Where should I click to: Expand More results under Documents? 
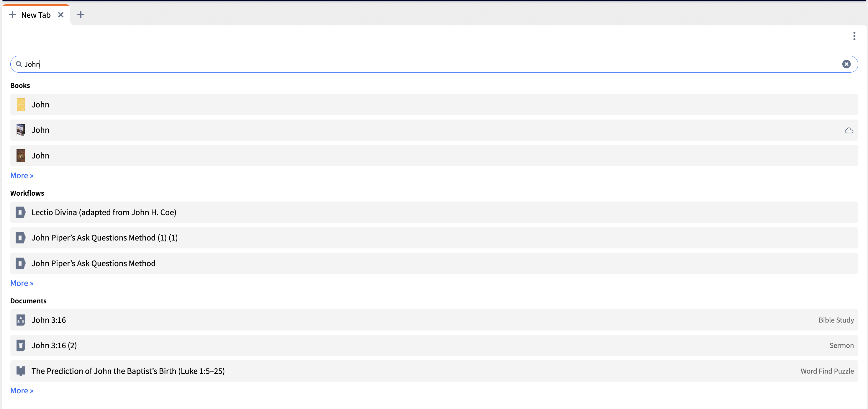22,391
